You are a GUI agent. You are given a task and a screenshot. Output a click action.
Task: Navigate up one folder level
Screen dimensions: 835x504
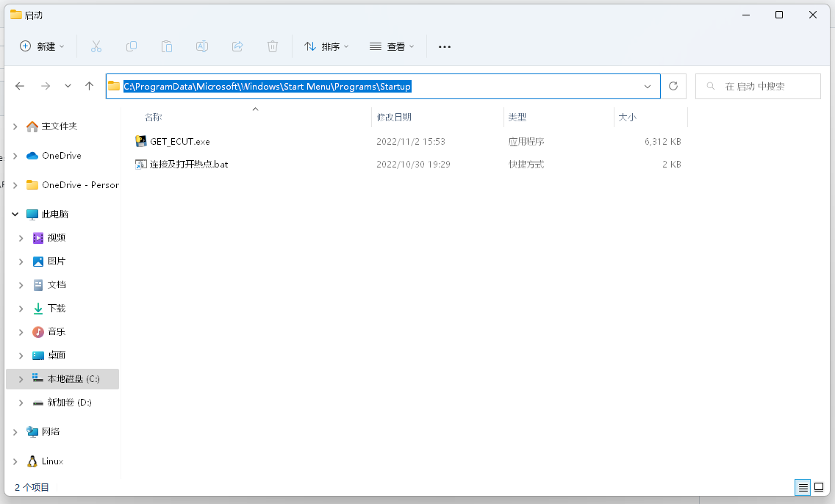pos(89,86)
